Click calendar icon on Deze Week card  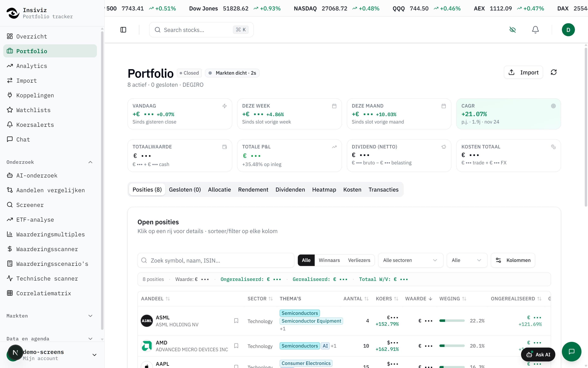tap(334, 106)
